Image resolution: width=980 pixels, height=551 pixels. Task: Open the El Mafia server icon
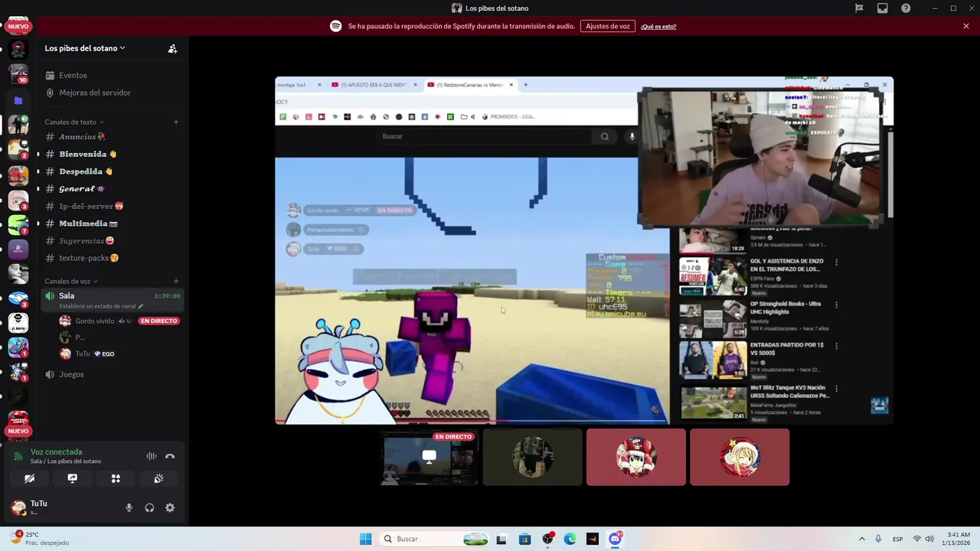[x=18, y=323]
